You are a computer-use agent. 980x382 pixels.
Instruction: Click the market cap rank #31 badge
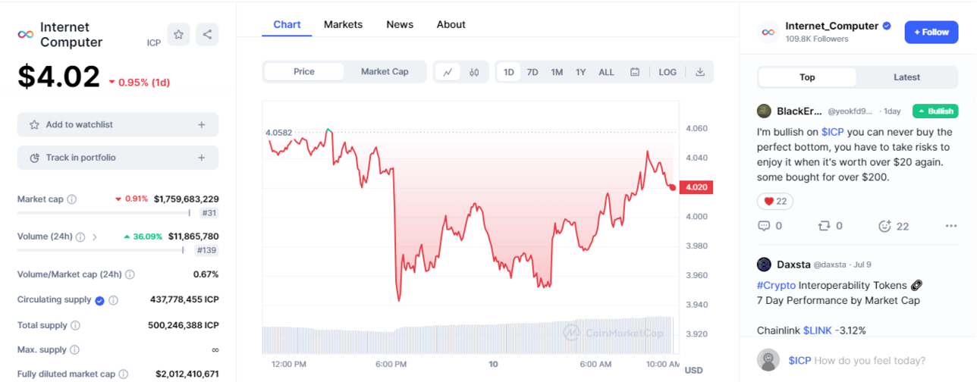click(209, 213)
